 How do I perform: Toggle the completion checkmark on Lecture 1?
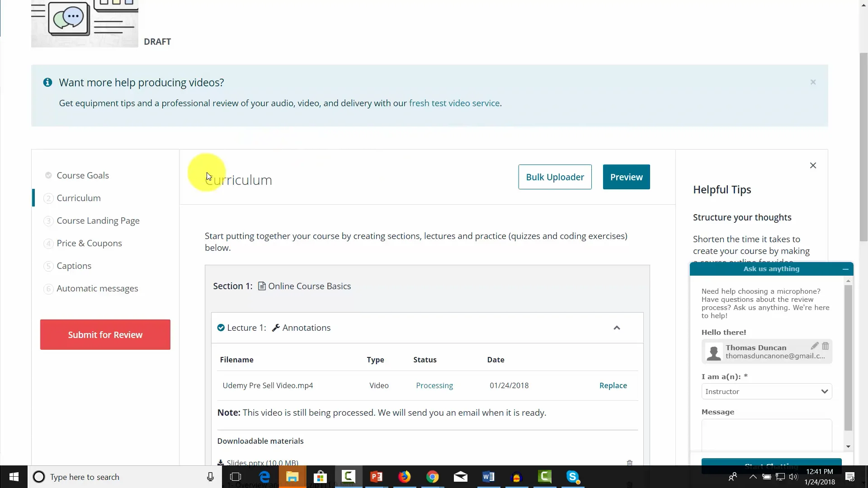(221, 328)
